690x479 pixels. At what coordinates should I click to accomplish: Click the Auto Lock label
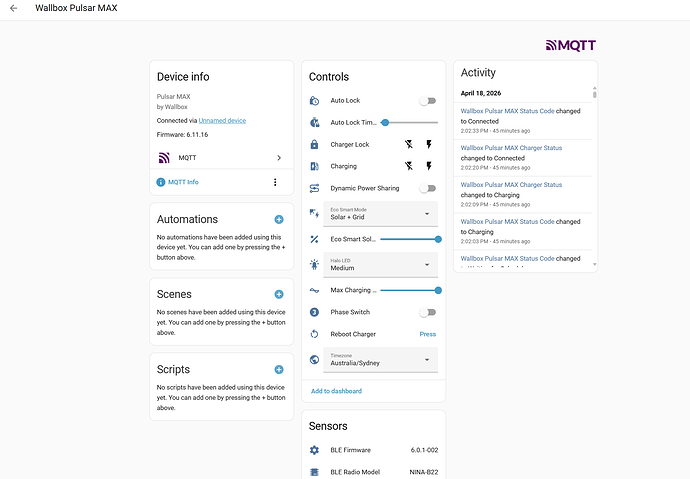point(345,101)
